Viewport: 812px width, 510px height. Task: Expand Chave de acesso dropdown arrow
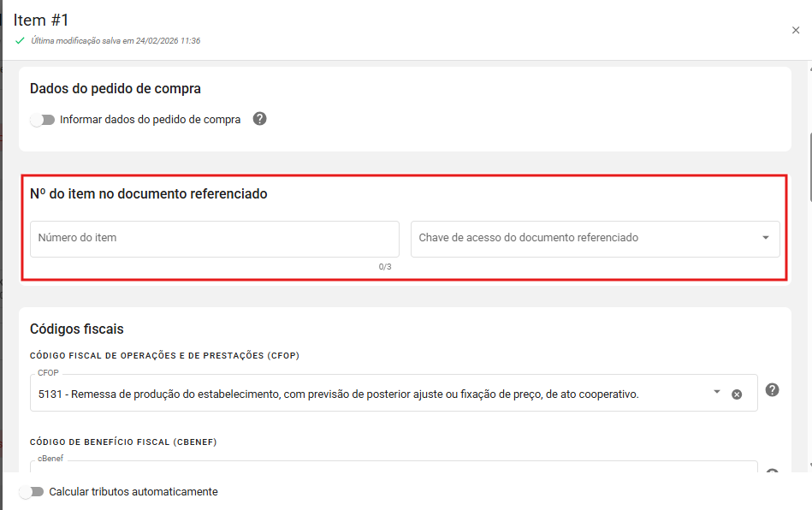coord(766,238)
